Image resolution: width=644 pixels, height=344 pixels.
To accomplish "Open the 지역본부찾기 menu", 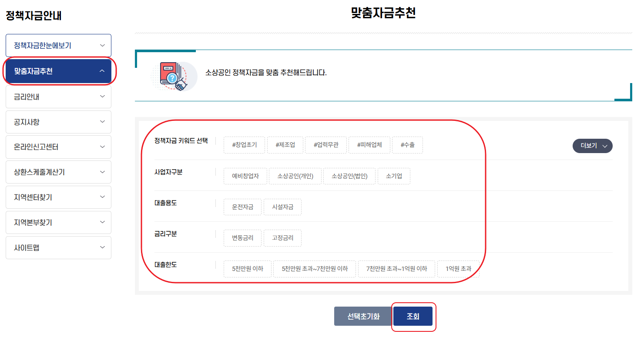I will (58, 222).
